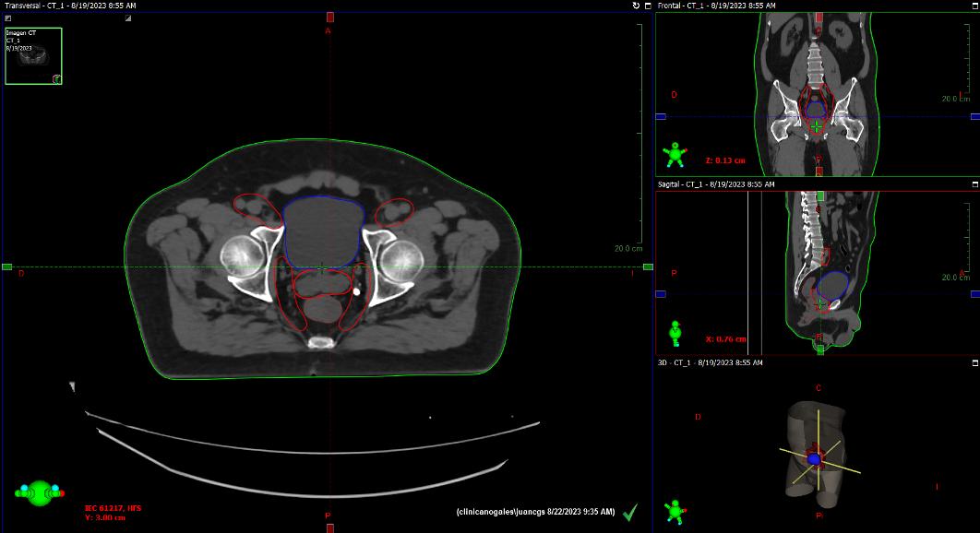The width and height of the screenshot is (980, 533).
Task: Click the right blue plane handle in Frontal view
Action: pyautogui.click(x=975, y=117)
